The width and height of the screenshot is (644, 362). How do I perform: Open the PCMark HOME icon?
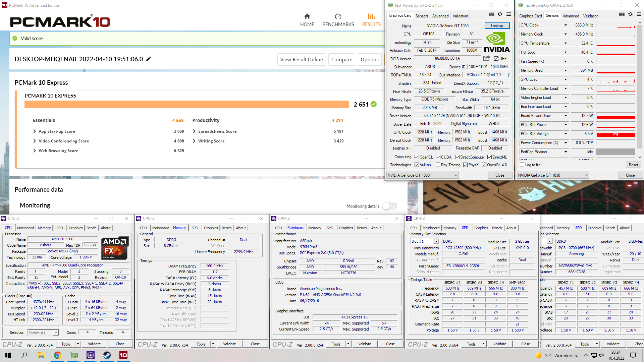click(307, 16)
